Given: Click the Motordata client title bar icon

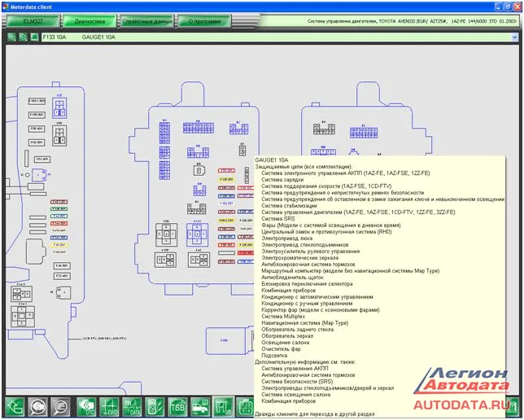Looking at the screenshot, I should tap(6, 7).
